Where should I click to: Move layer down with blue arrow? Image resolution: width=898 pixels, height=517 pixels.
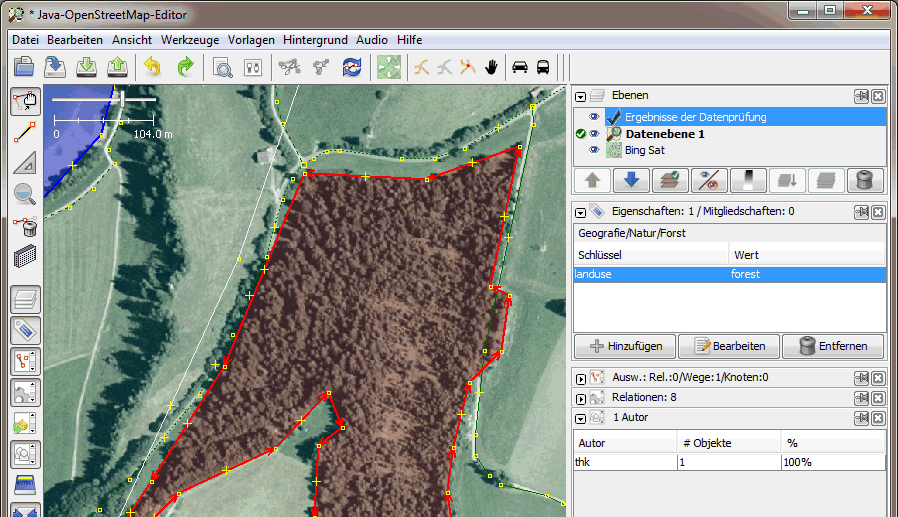631,180
